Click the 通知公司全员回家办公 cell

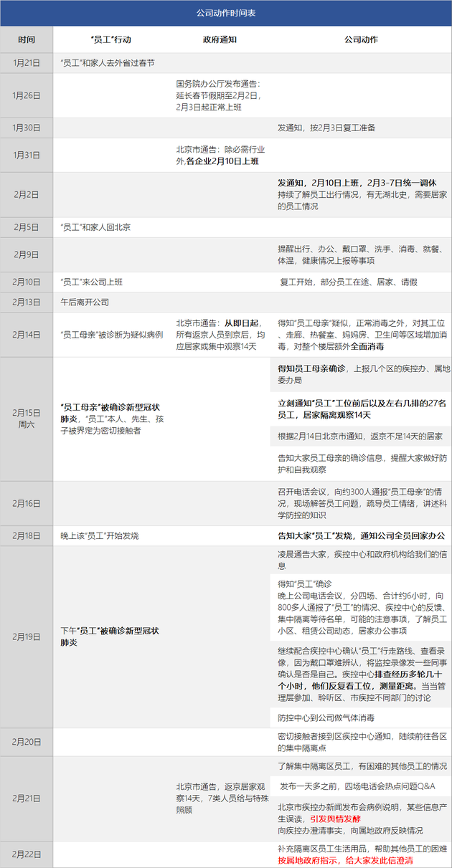click(x=362, y=535)
